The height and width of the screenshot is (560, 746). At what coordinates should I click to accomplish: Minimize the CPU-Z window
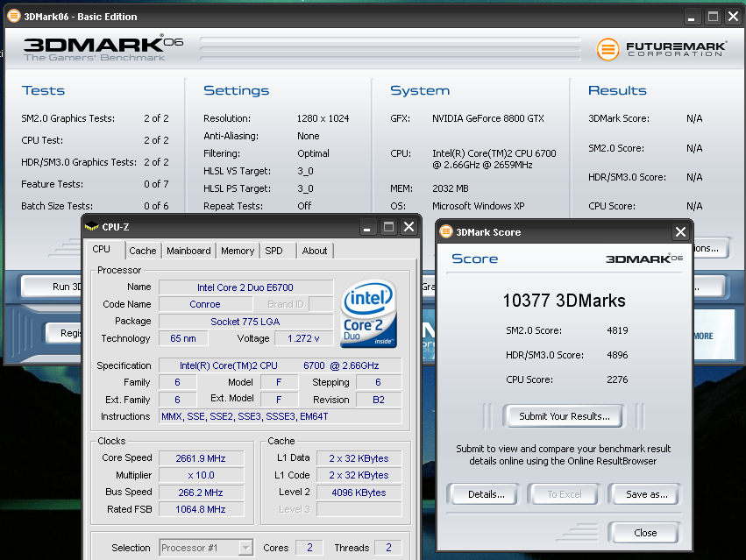[366, 227]
